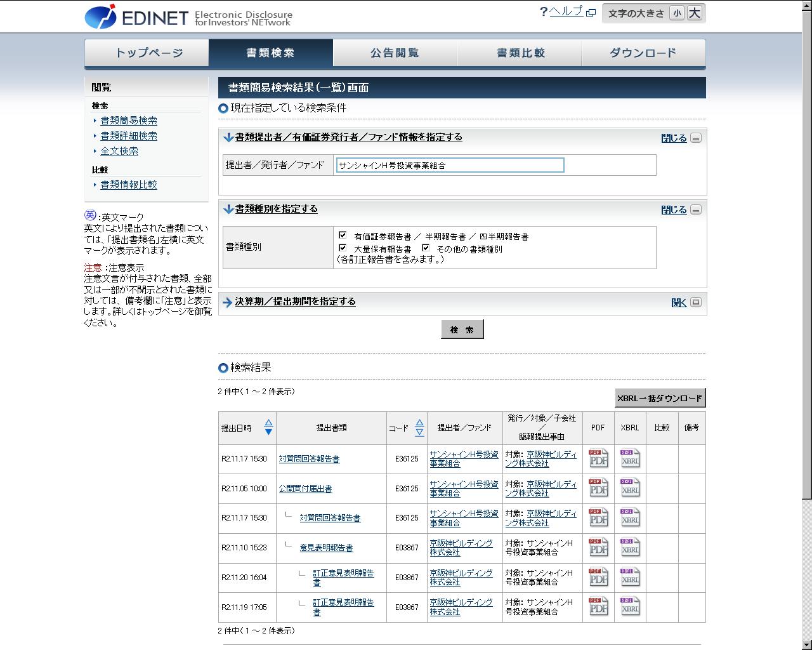Click the help popup window icon
The width and height of the screenshot is (812, 650).
[591, 13]
